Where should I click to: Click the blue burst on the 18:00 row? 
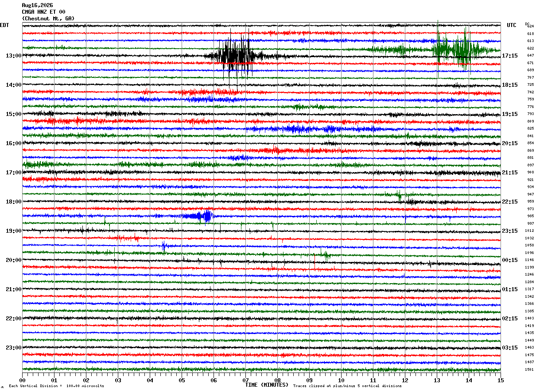(x=198, y=216)
